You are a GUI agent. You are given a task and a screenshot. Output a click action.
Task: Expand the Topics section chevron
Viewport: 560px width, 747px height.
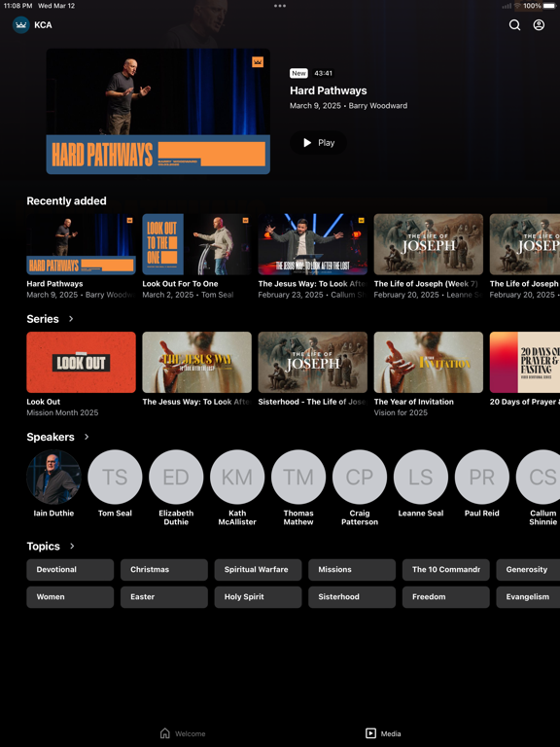72,546
